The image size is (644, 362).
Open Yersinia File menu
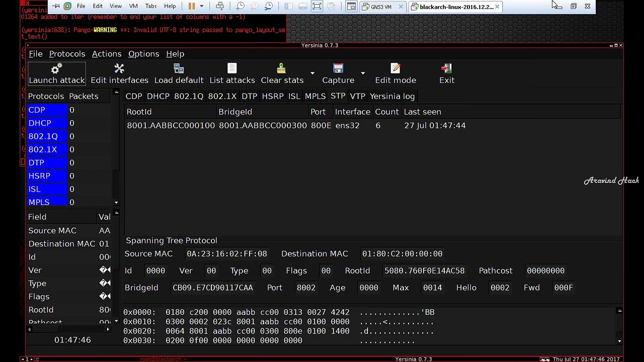(x=35, y=54)
